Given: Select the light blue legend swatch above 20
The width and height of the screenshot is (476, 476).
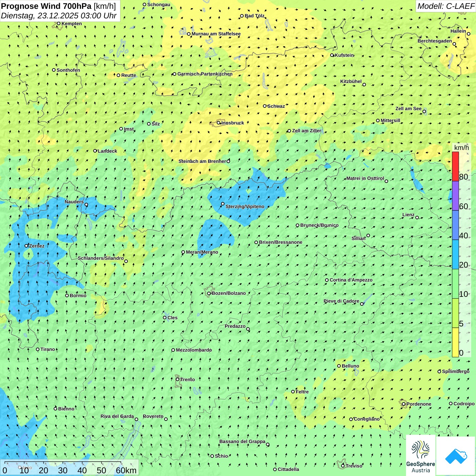Looking at the screenshot, I should pos(455,255).
